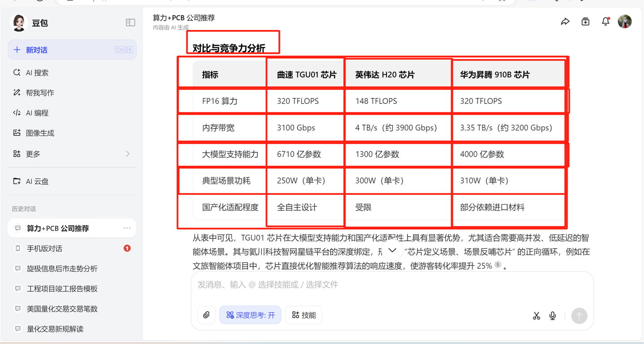Click the red unread badge on 手机版对话
This screenshot has height=344, width=644.
[127, 248]
